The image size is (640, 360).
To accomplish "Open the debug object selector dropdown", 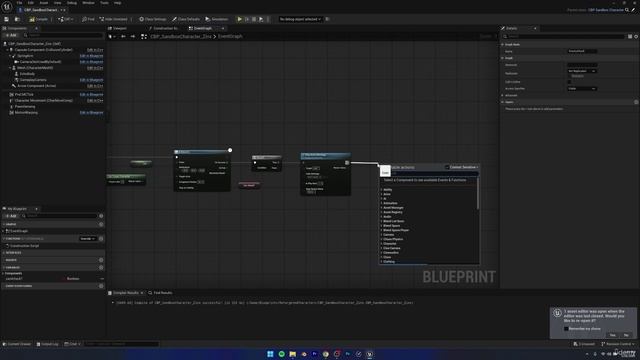I will (300, 19).
